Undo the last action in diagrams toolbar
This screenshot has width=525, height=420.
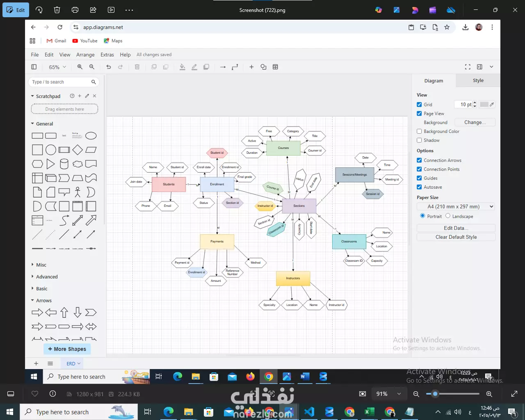[109, 67]
